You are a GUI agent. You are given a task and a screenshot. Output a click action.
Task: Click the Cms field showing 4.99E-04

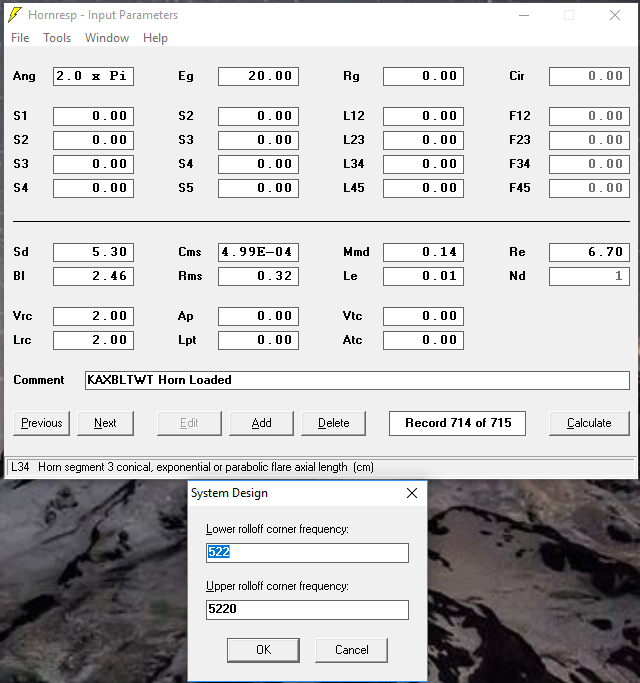coord(258,252)
